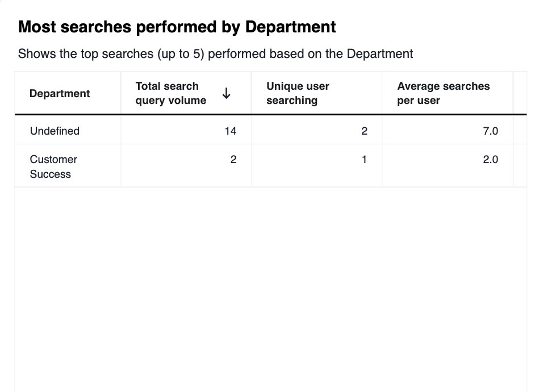
Task: Sort by Average searches per user
Action: [x=443, y=94]
